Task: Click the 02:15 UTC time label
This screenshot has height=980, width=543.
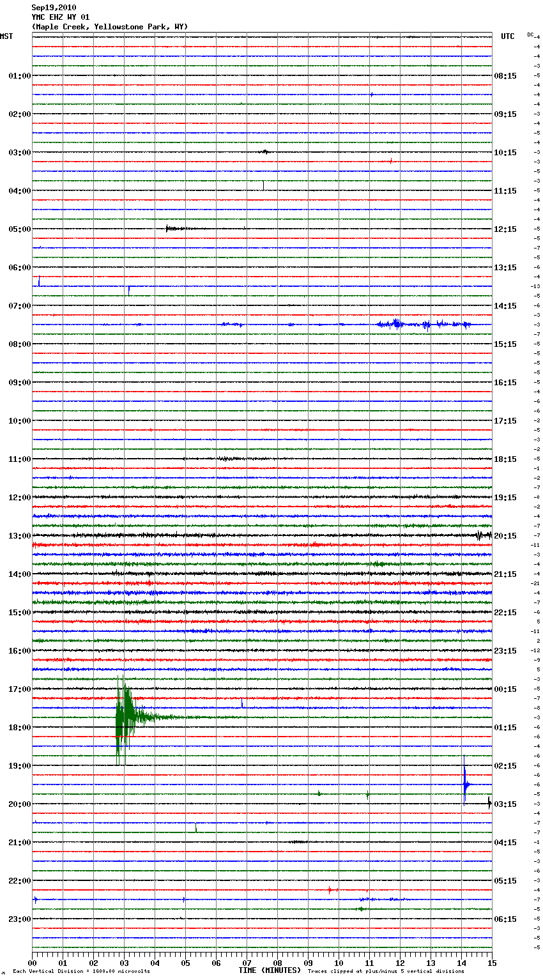Action: [505, 766]
